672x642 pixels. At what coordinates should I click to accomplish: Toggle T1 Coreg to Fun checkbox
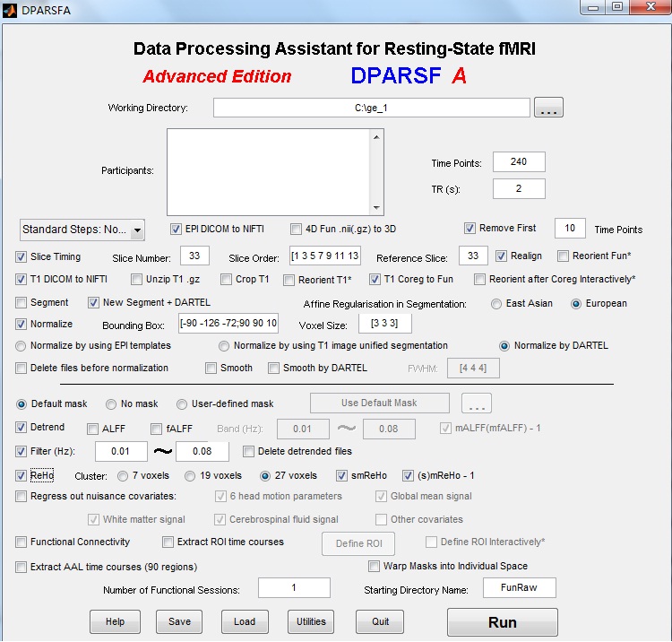click(x=375, y=280)
